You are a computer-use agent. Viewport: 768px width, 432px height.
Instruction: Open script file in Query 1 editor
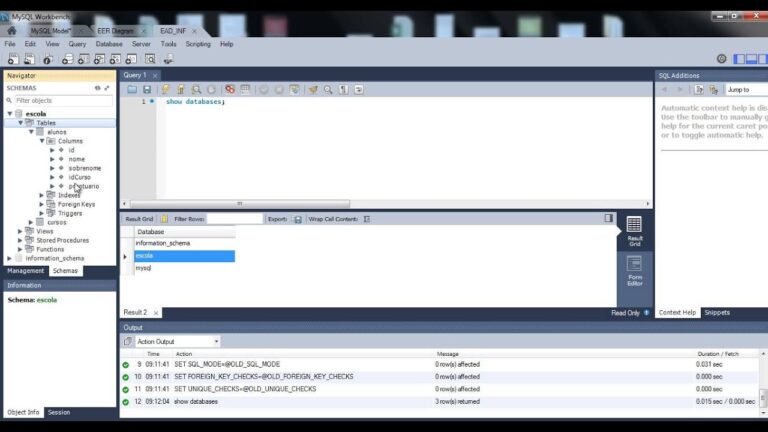click(x=132, y=90)
